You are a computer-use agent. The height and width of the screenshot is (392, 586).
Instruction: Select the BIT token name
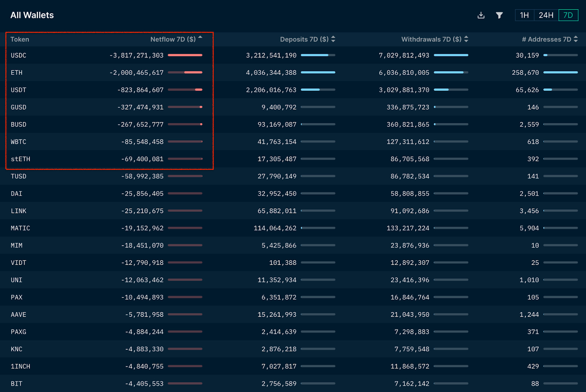tap(16, 384)
